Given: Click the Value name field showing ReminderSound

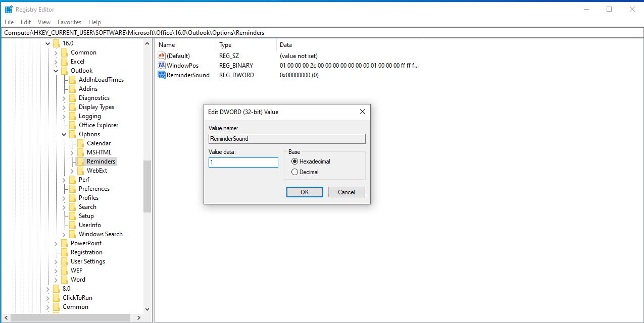Looking at the screenshot, I should click(287, 139).
